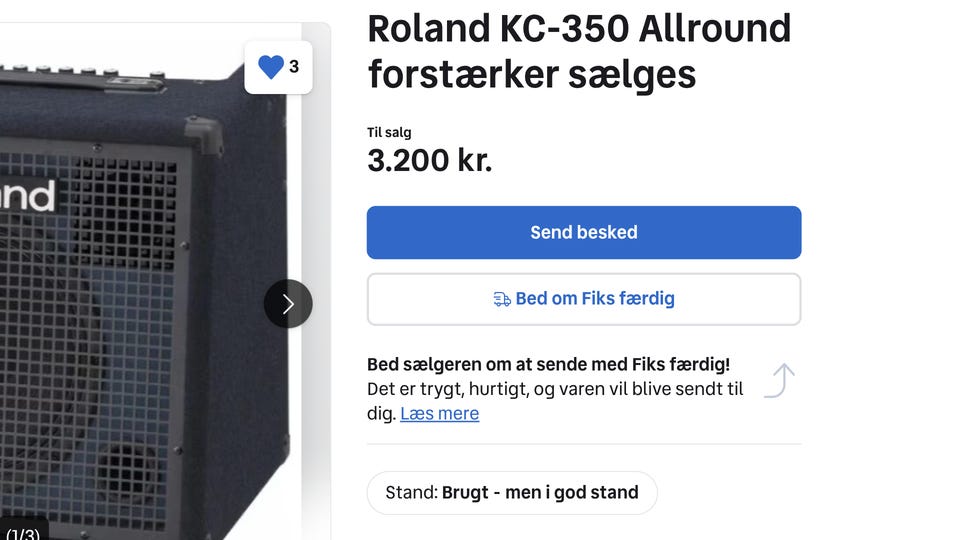This screenshot has height=540, width=960.
Task: Click the Bed om Fiks færdig button
Action: (x=584, y=299)
